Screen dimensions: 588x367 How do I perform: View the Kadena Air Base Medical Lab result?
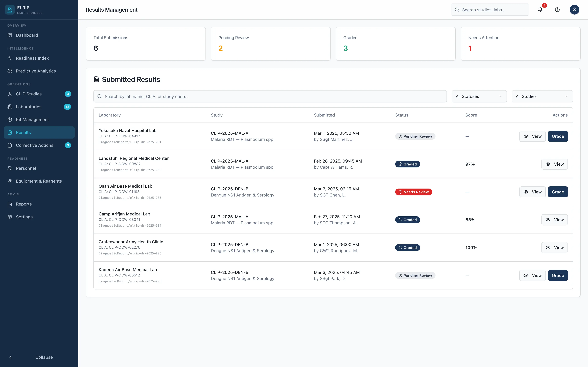tap(532, 276)
